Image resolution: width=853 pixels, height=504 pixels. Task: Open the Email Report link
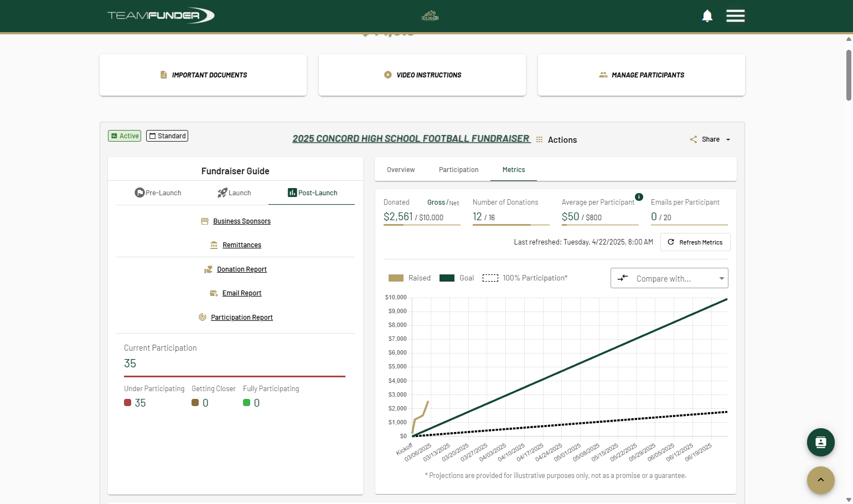pyautogui.click(x=242, y=293)
